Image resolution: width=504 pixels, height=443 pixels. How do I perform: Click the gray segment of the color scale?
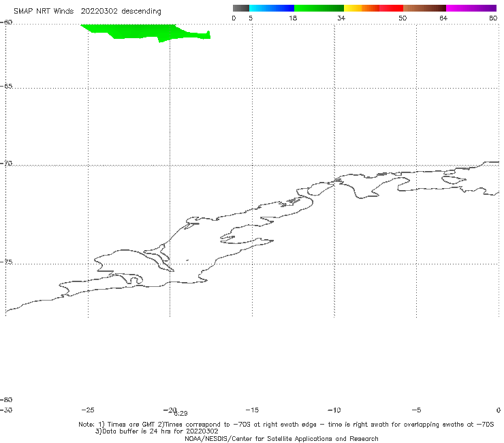[240, 8]
